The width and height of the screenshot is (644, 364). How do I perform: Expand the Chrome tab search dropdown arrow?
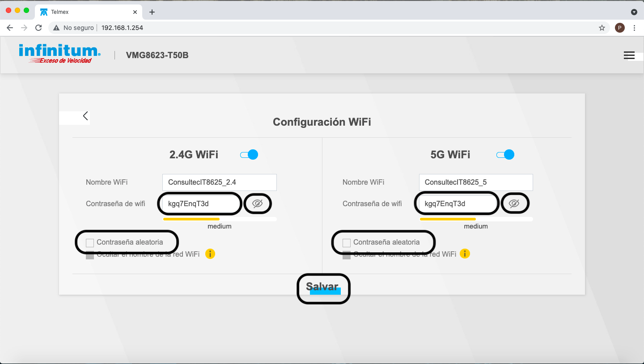634,12
